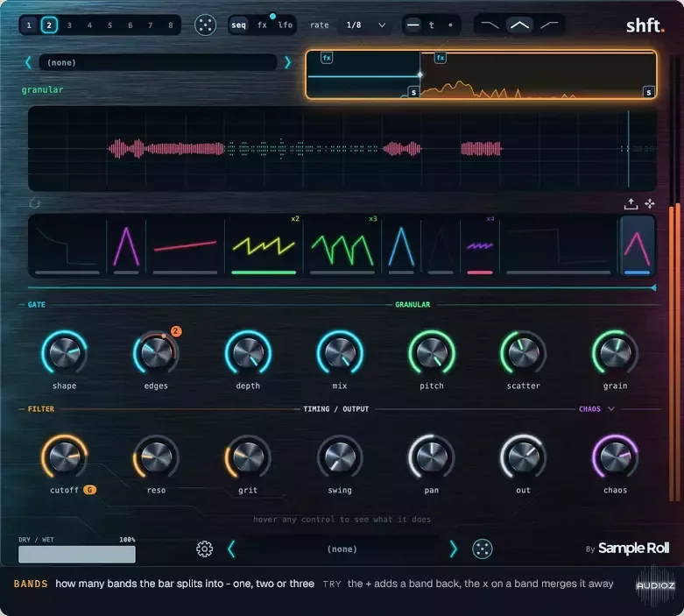Select the yellow x2 sawtooth step
Viewport: 684px width, 616px height.
pos(264,246)
